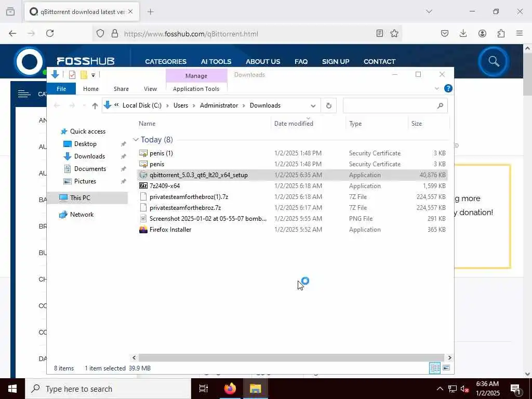Click Users in the address breadcrumb
This screenshot has width=532, height=399.
[180, 105]
